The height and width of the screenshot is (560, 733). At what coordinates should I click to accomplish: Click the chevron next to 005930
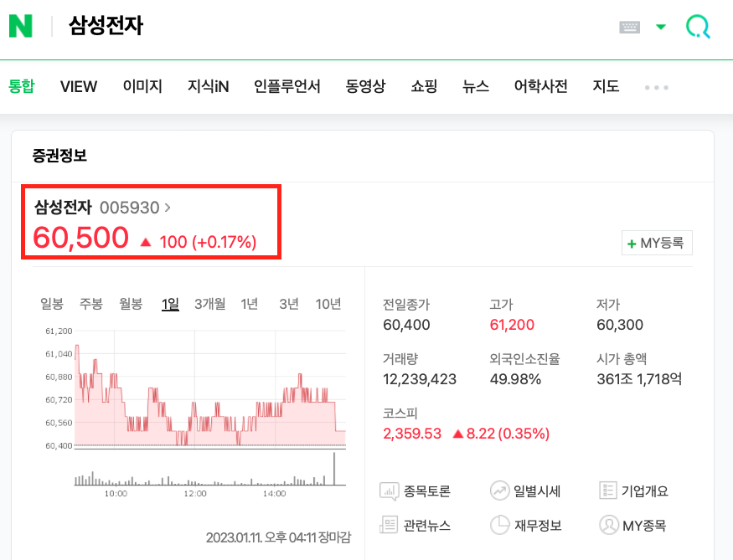tap(168, 208)
